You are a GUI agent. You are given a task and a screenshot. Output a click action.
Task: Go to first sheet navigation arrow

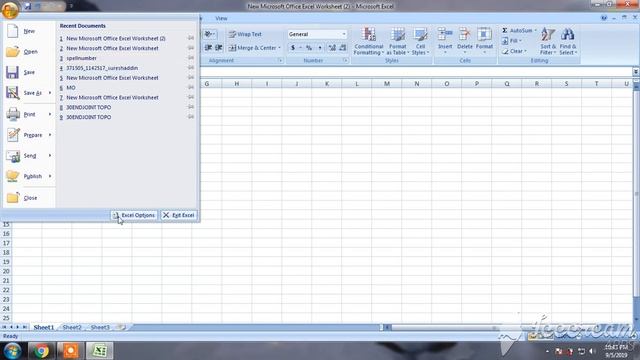point(4,327)
